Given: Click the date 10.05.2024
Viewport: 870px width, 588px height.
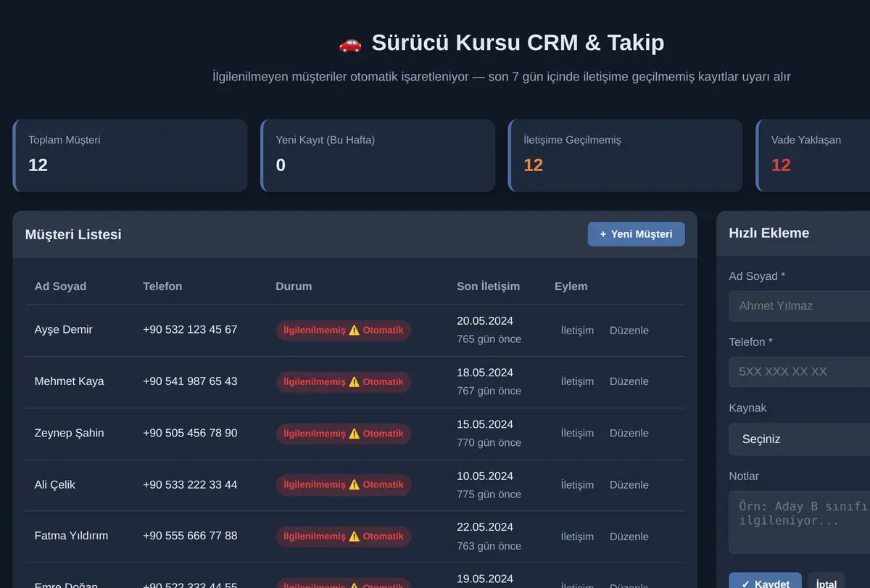Looking at the screenshot, I should (485, 476).
